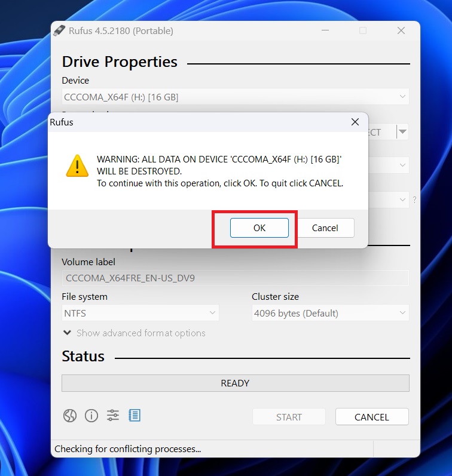Open the language globe icon
This screenshot has width=452, height=476.
point(70,416)
